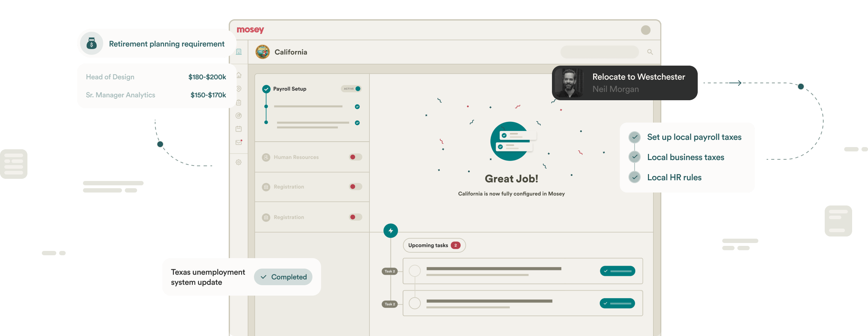This screenshot has width=868, height=336.
Task: Open the mail inbox sidebar icon
Action: [239, 142]
